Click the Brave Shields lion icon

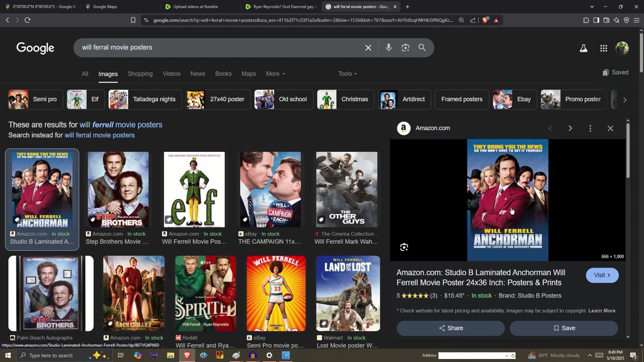(x=485, y=20)
